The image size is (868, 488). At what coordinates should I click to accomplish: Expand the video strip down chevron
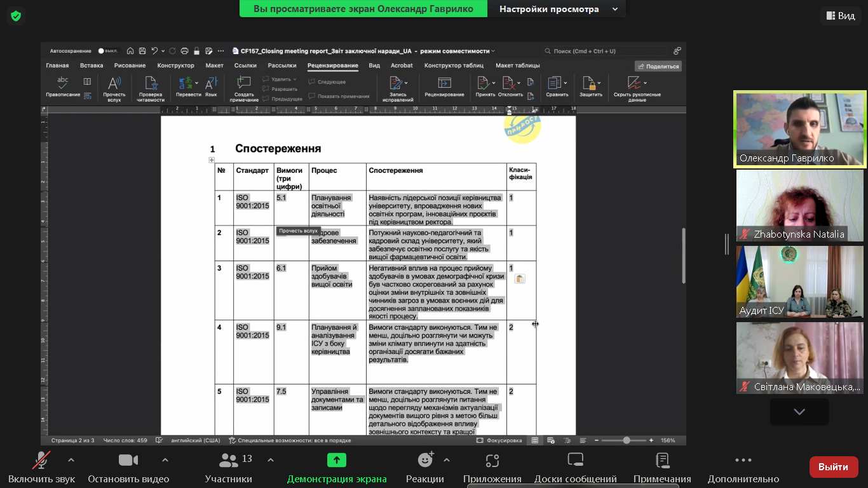(x=799, y=412)
